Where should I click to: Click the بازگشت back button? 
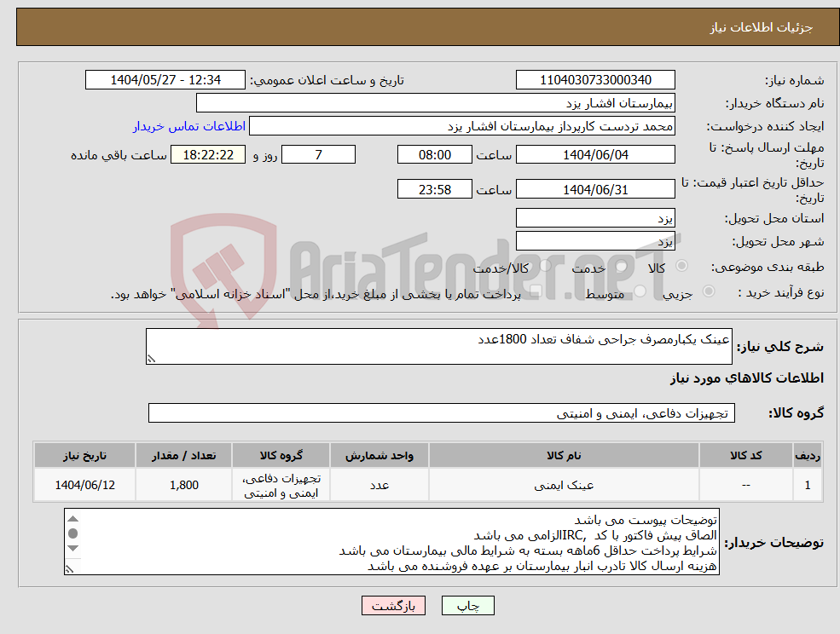point(393,606)
